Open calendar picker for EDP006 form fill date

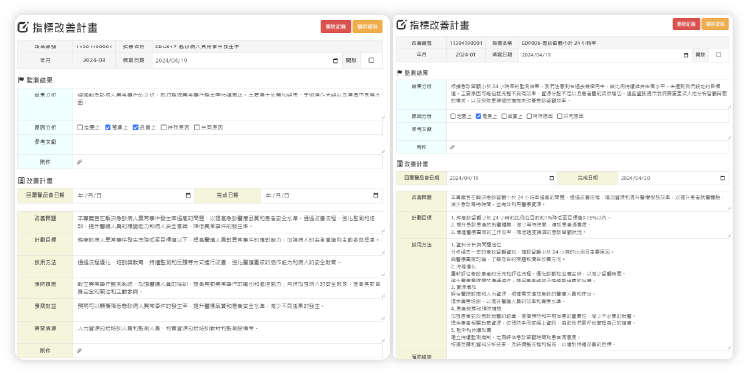coord(686,55)
